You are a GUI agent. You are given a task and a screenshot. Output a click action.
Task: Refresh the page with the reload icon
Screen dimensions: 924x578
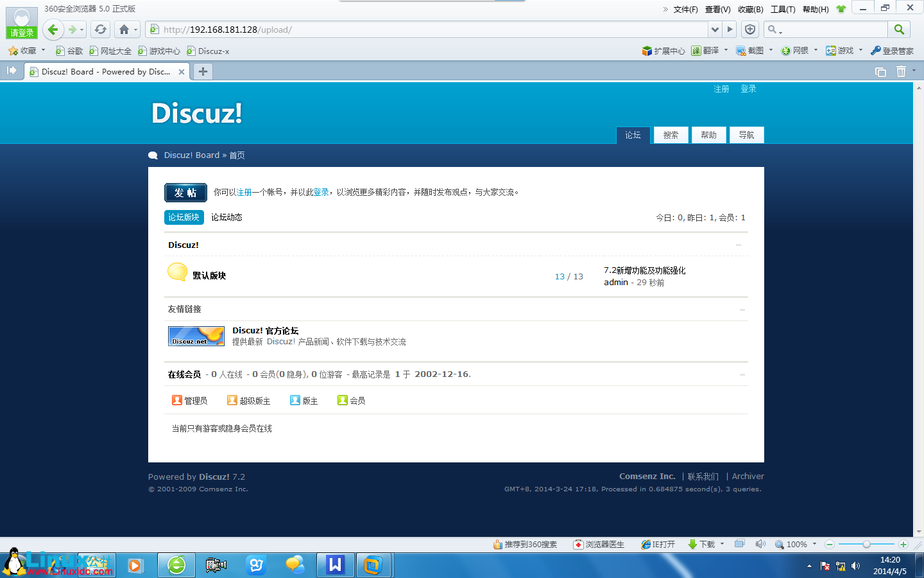[x=101, y=30]
